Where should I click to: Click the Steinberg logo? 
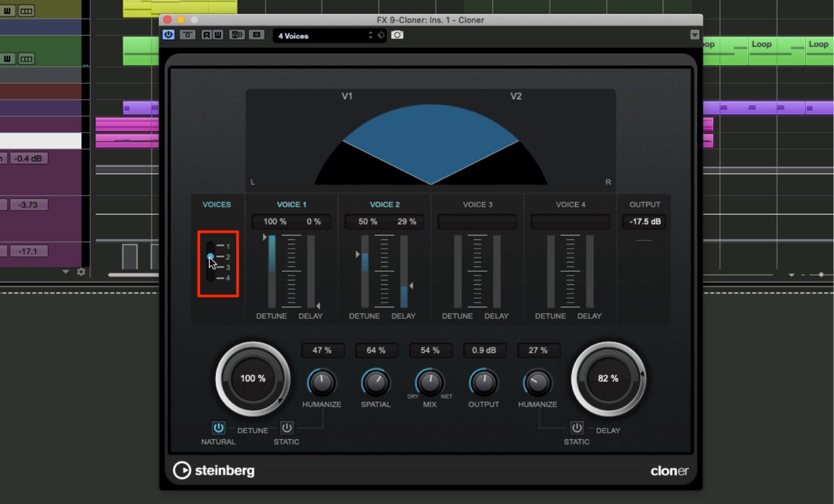(x=213, y=470)
